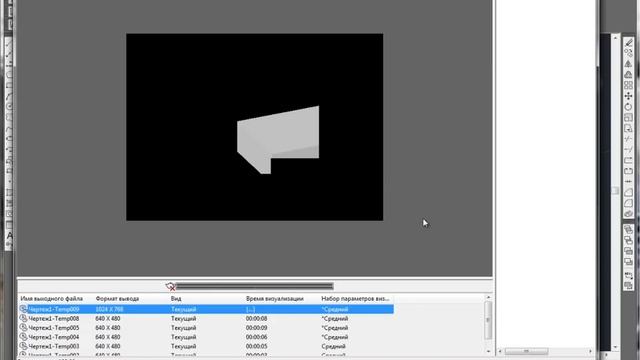Click the '00:00:09' render time cell
Screen dimensions: 640x360
[x=257, y=328]
